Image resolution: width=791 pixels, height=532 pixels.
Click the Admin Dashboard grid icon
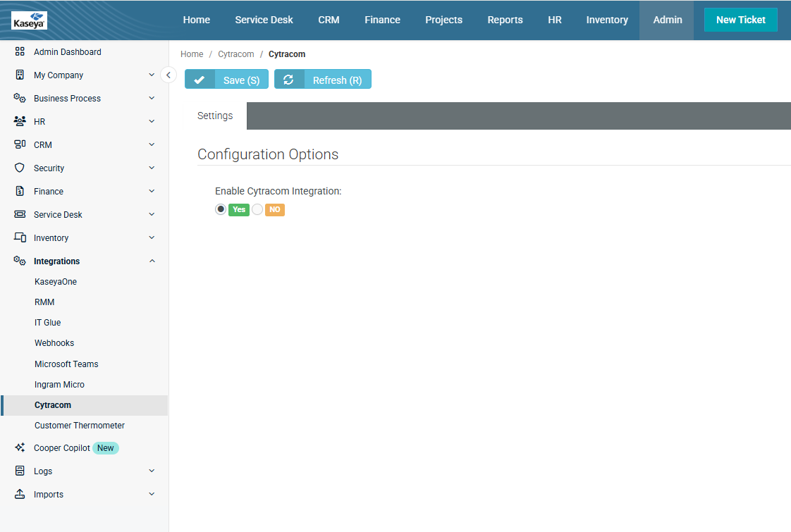[x=20, y=51]
